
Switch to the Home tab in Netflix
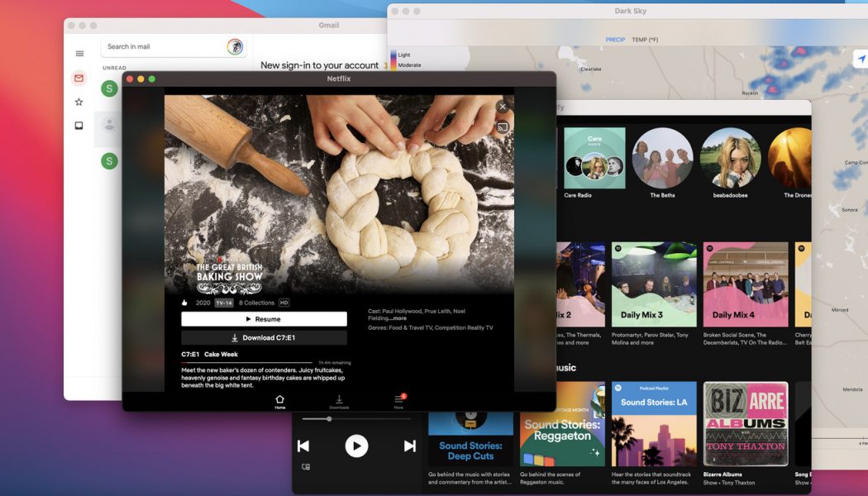(x=279, y=399)
